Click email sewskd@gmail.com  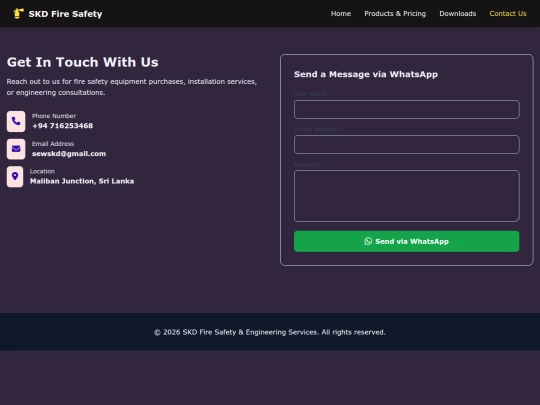point(69,154)
